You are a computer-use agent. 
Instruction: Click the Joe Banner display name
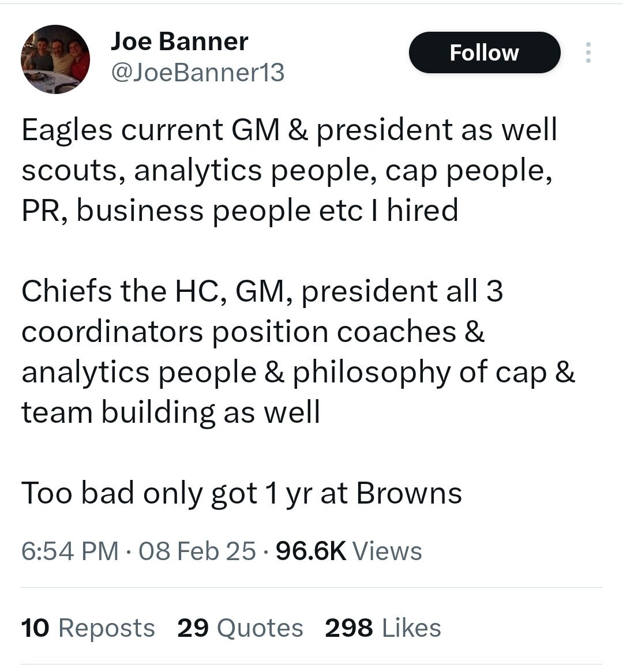179,41
